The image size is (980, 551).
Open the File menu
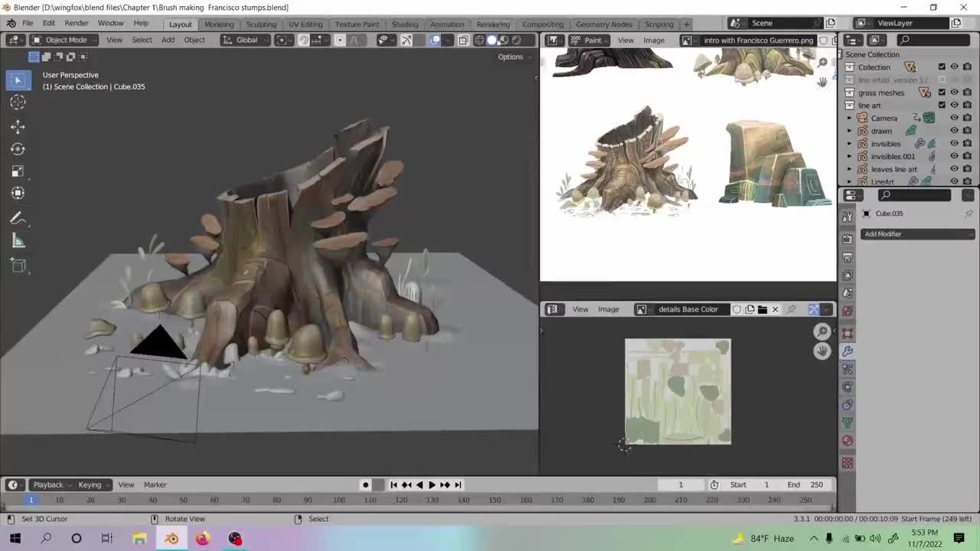(x=28, y=23)
